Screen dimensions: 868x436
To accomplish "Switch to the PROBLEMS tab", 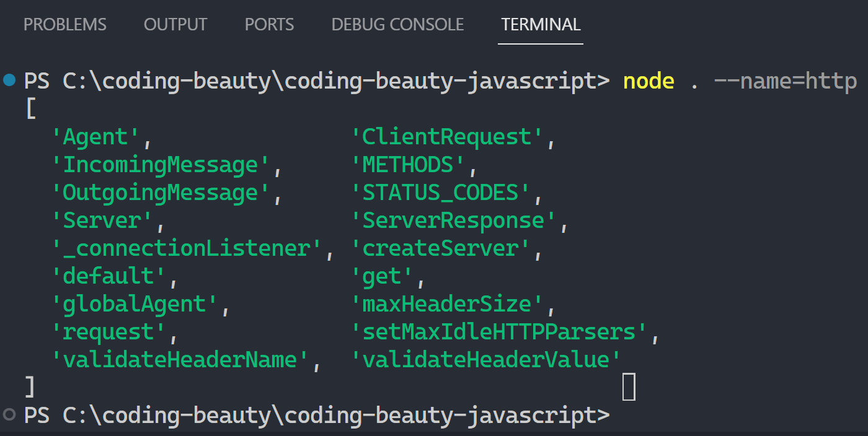I will point(65,25).
